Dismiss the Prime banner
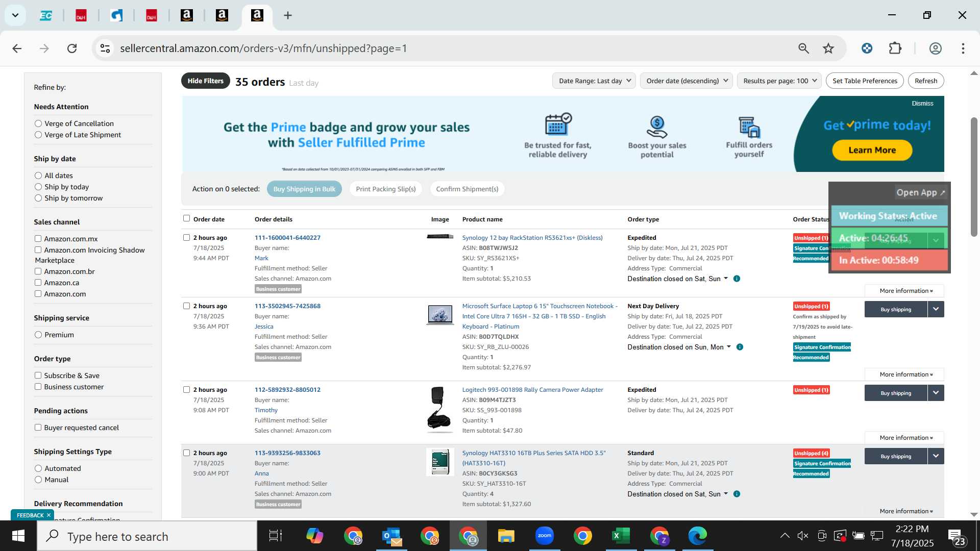The image size is (980, 551). click(x=922, y=104)
